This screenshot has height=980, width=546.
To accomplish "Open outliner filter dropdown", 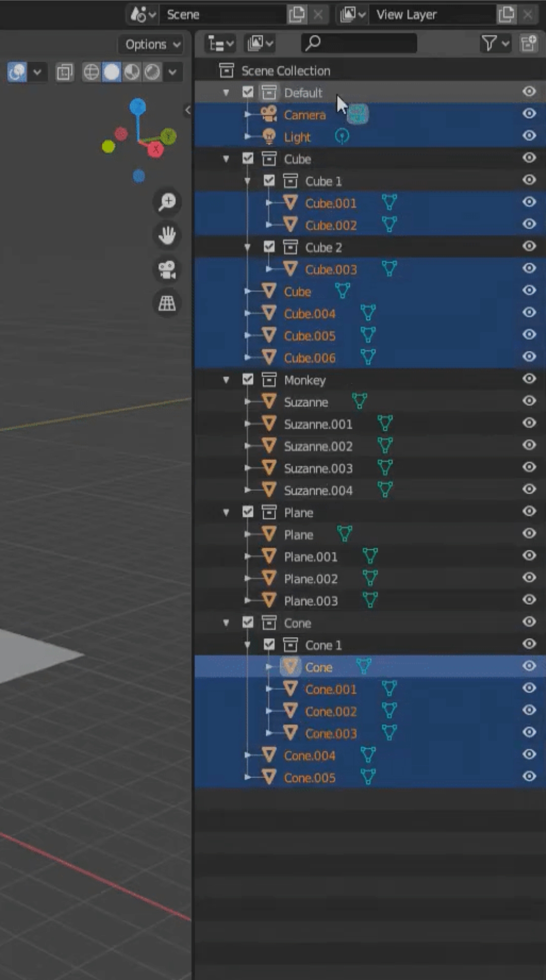I will [x=495, y=43].
